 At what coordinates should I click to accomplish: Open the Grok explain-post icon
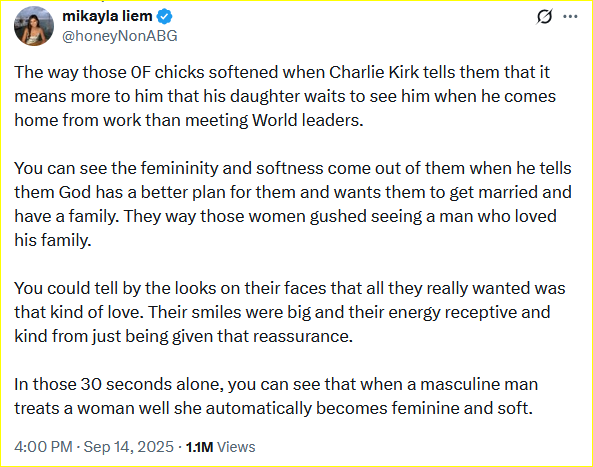pos(544,17)
